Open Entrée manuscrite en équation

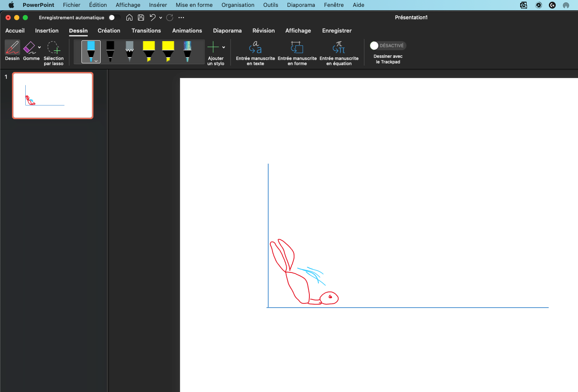coord(339,53)
